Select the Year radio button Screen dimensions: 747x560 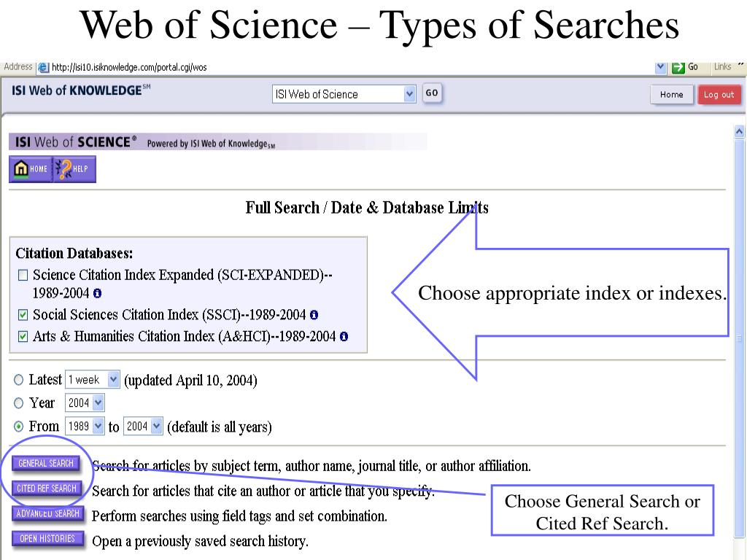[18, 403]
